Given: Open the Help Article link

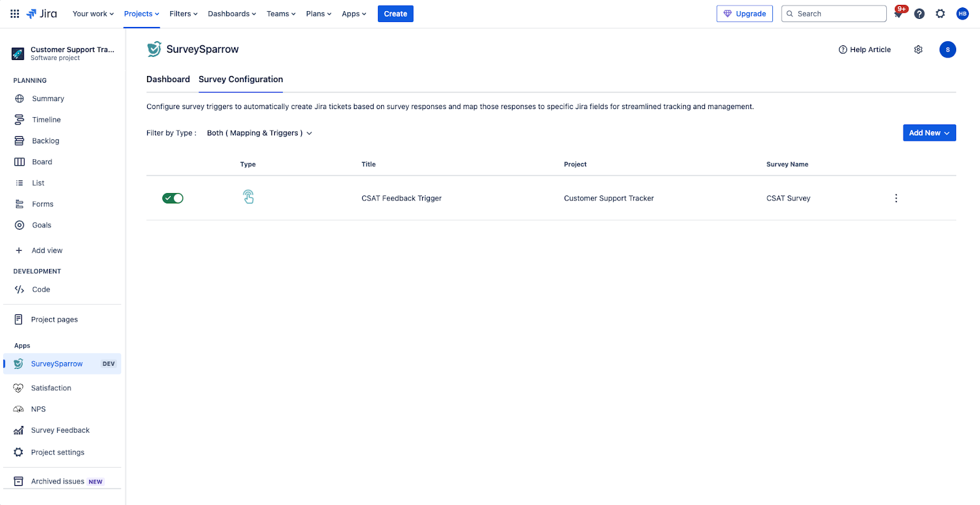Looking at the screenshot, I should pyautogui.click(x=865, y=50).
